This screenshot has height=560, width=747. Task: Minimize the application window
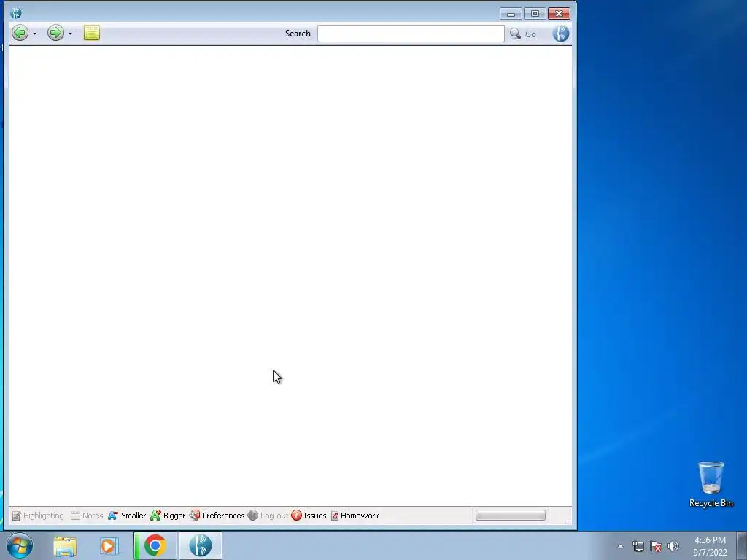point(511,13)
